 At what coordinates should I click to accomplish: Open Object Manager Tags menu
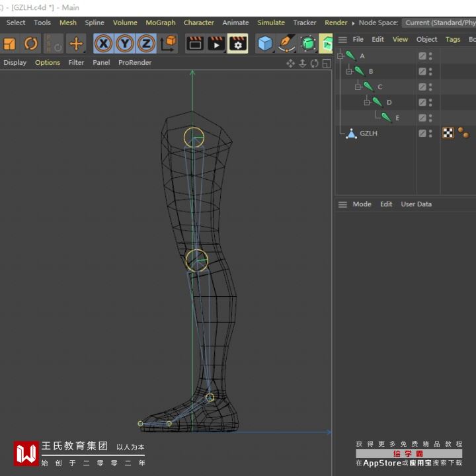pos(453,40)
